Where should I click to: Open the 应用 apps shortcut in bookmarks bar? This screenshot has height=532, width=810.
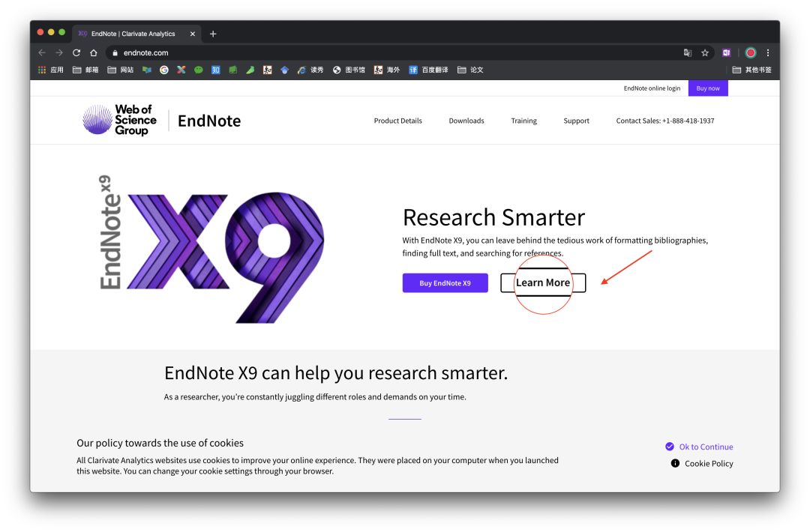tap(51, 70)
